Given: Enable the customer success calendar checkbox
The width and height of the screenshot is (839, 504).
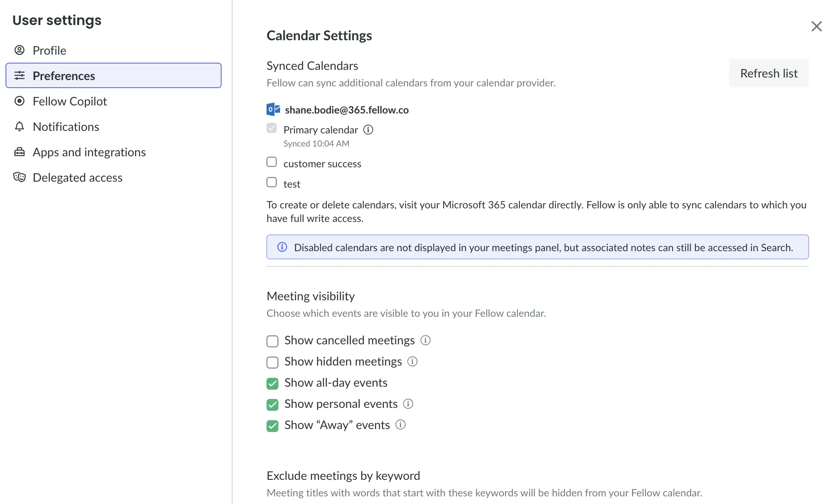Looking at the screenshot, I should (272, 162).
